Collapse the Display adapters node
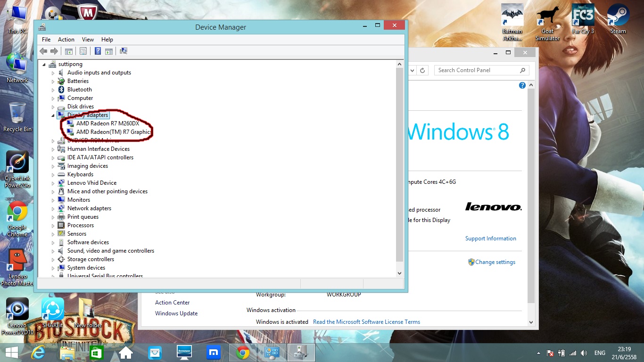The image size is (644, 362). tap(53, 115)
